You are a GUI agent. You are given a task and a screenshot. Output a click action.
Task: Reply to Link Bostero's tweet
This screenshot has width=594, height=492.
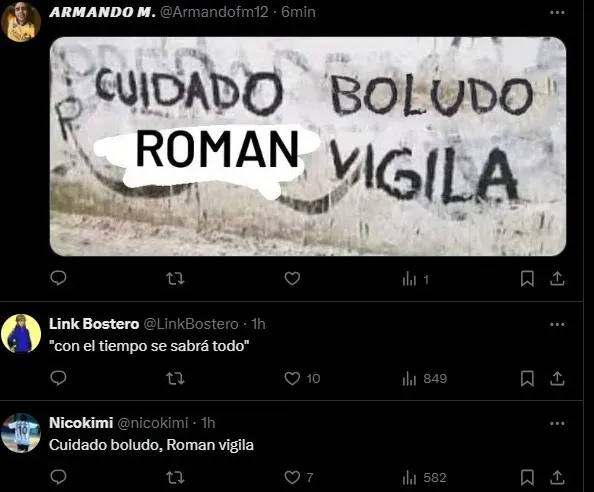pyautogui.click(x=58, y=378)
